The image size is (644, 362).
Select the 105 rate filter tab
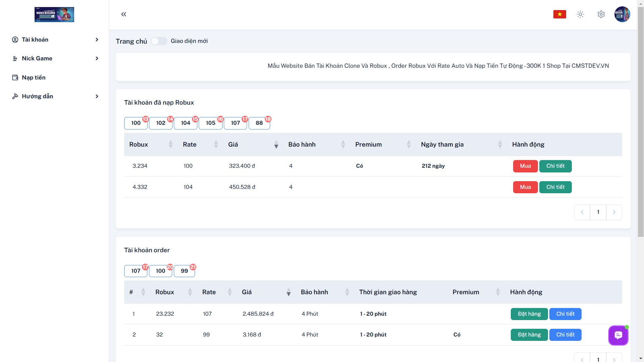click(x=210, y=123)
